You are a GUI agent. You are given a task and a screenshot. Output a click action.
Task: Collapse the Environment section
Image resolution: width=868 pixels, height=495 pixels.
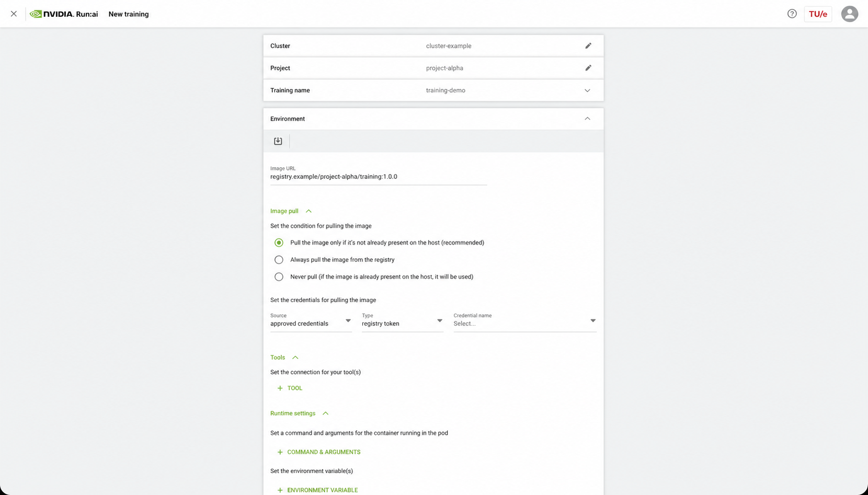click(587, 119)
